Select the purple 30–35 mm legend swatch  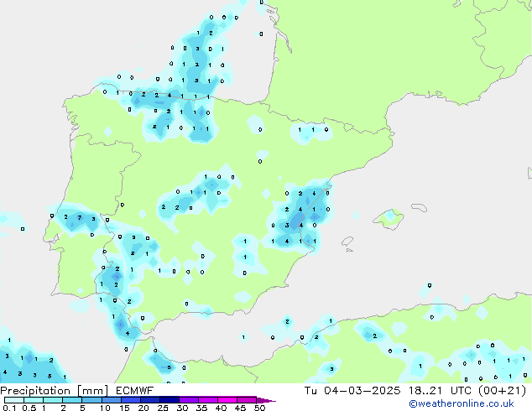pos(189,400)
